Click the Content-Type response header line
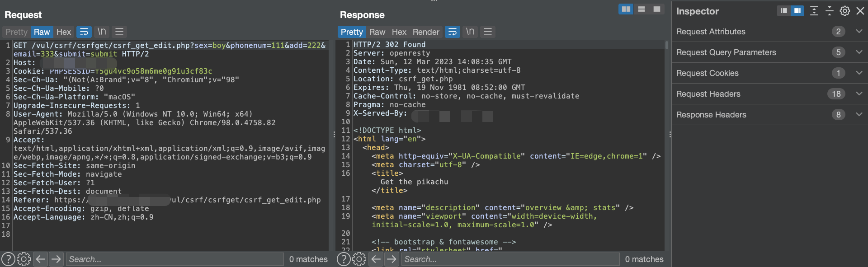Viewport: 868px width, 267px height. tap(437, 70)
